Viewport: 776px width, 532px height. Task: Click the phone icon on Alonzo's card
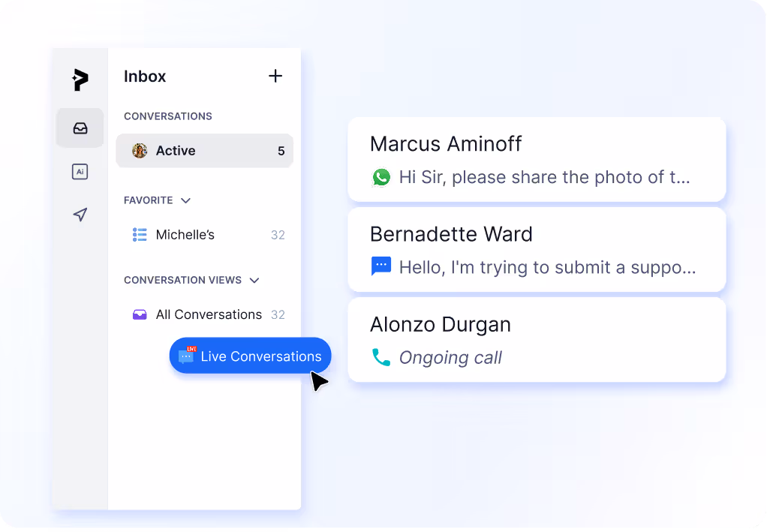pos(381,357)
